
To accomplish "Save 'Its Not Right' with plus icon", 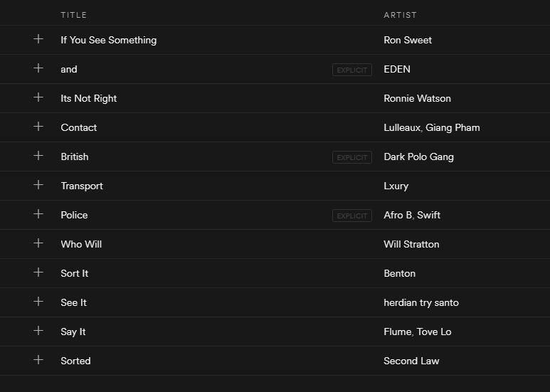I will point(38,97).
